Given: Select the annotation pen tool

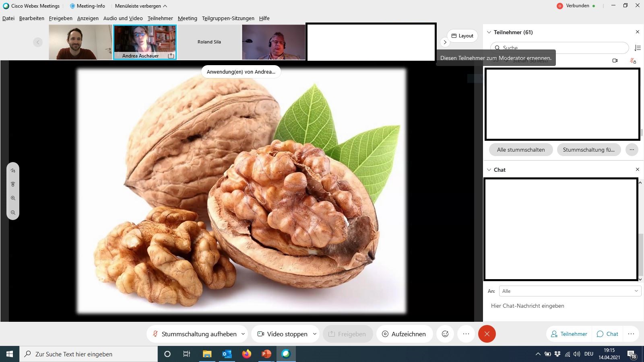Looking at the screenshot, I should pos(13,171).
